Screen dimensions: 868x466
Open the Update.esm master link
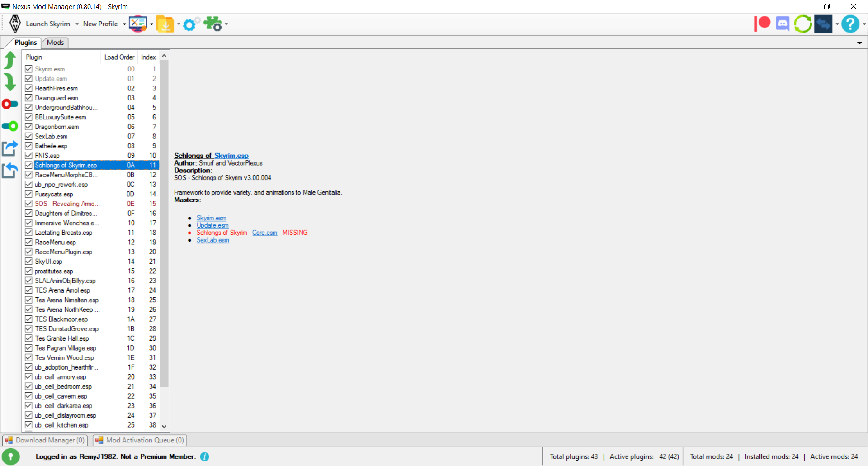[212, 225]
